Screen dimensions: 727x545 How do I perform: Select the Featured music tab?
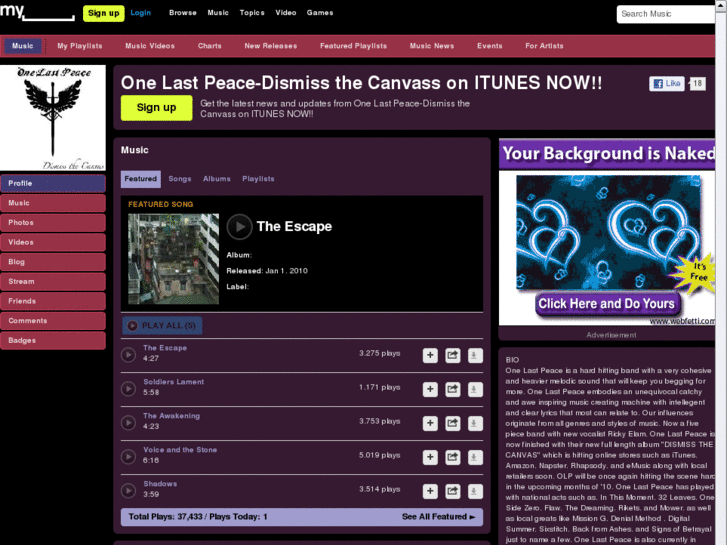pos(140,179)
